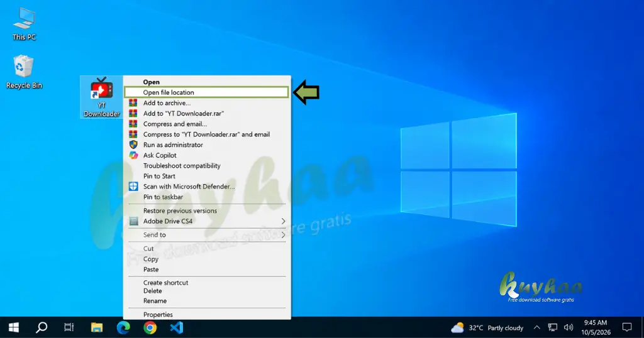Open Task View on the taskbar
Image resolution: width=644 pixels, height=338 pixels.
69,327
